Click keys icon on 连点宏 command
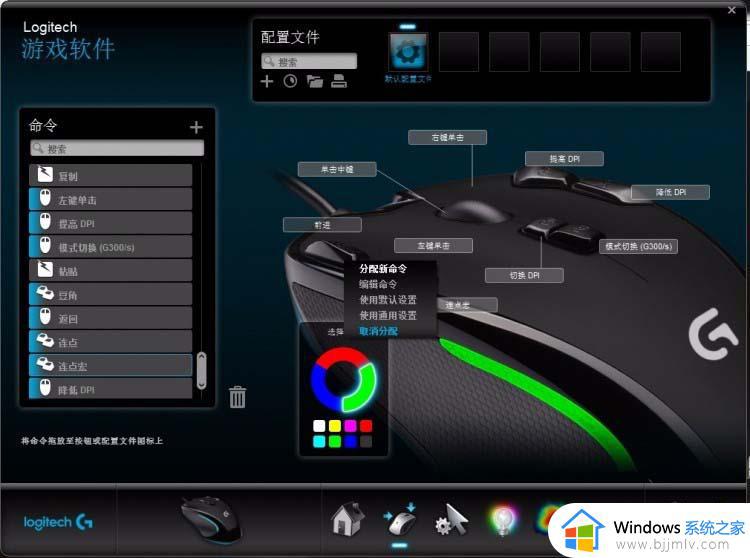The width and height of the screenshot is (750, 558). click(x=45, y=364)
